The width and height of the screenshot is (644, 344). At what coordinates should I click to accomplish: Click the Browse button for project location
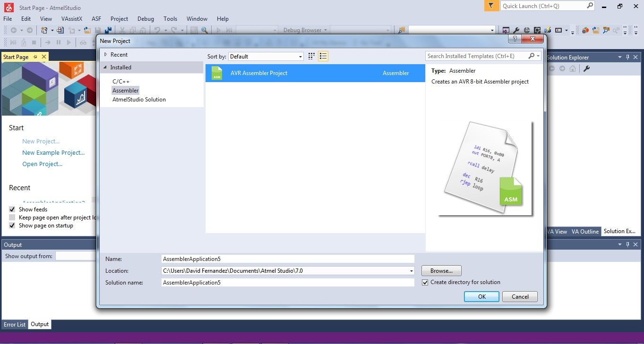(x=441, y=270)
